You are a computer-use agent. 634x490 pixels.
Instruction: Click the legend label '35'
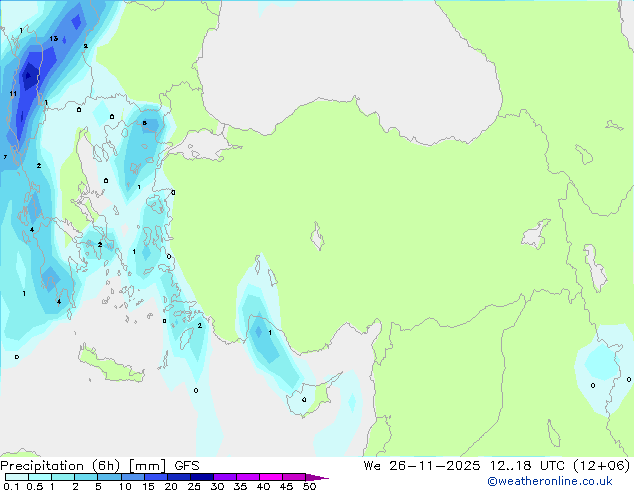[x=240, y=486]
